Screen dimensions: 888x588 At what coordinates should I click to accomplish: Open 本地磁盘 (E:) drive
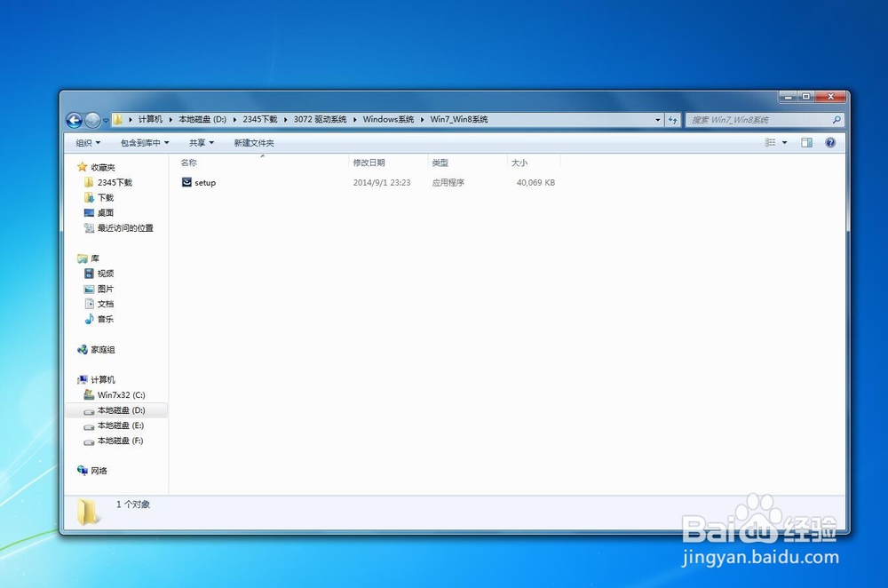[121, 425]
